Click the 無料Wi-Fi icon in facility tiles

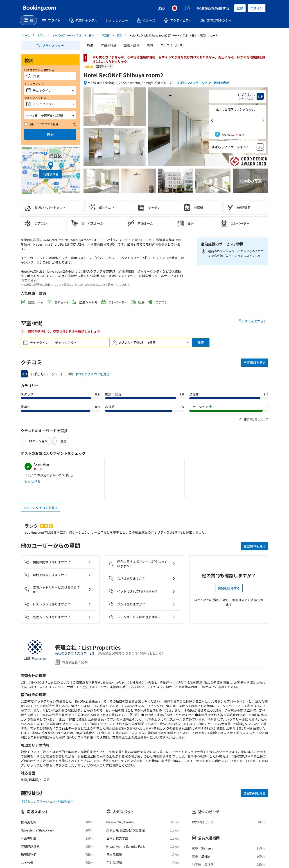coord(230,208)
